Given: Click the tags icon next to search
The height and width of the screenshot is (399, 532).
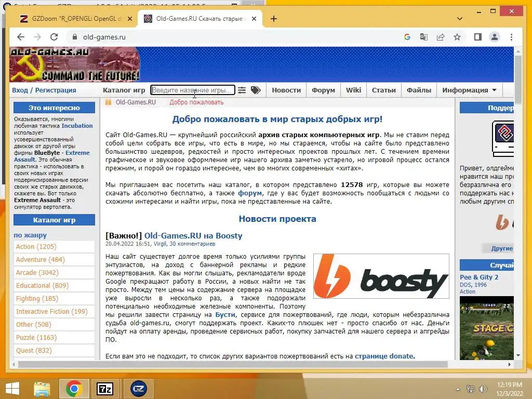Looking at the screenshot, I should tap(256, 90).
